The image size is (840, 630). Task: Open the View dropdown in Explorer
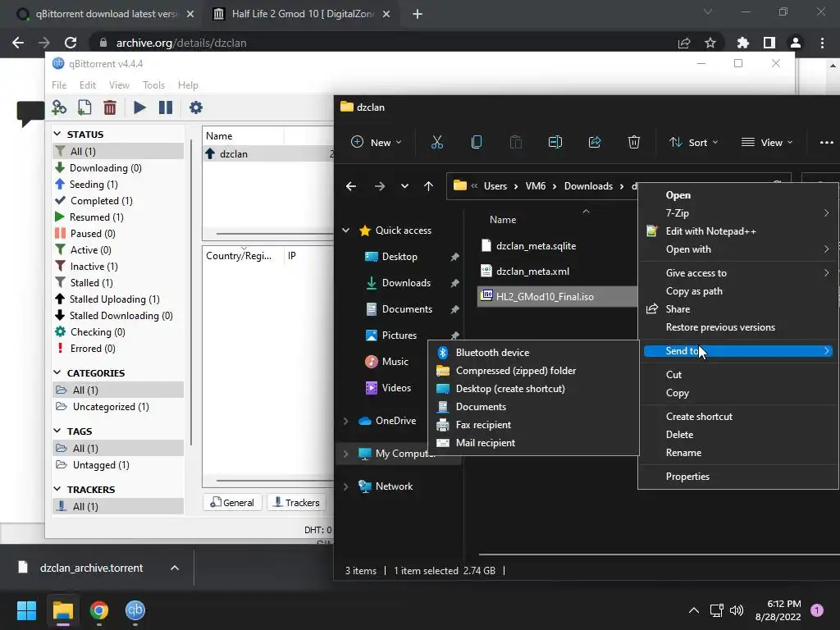click(x=766, y=142)
